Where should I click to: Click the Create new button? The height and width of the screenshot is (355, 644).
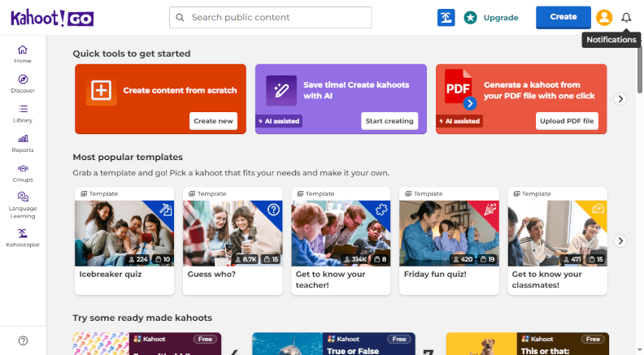pyautogui.click(x=213, y=121)
